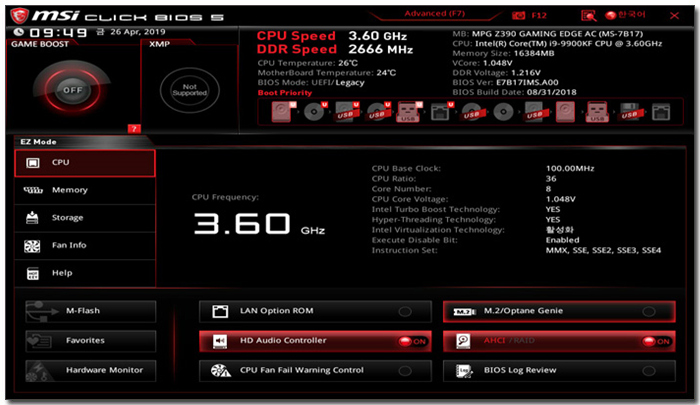
Task: Select the legacy USB key boot device without badge
Action: pyautogui.click(x=597, y=112)
